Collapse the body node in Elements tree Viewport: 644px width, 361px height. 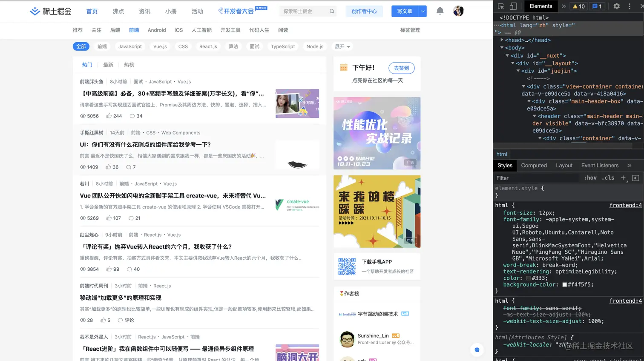tap(502, 48)
